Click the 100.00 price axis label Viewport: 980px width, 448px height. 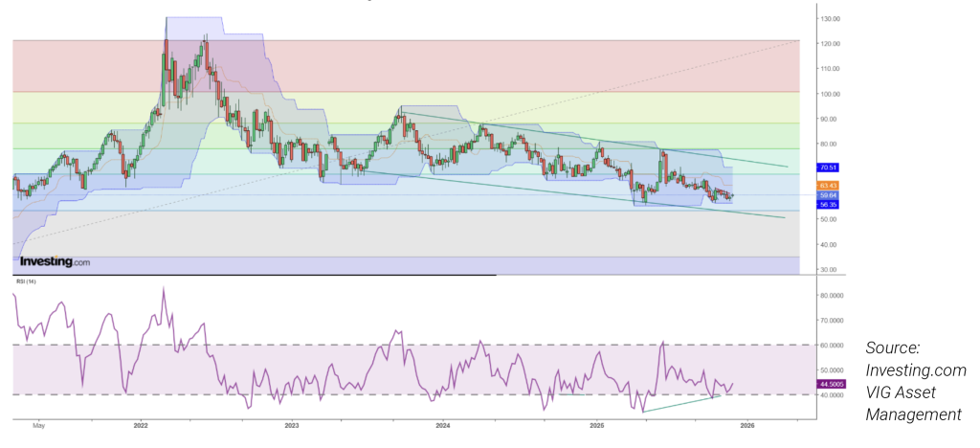point(830,94)
